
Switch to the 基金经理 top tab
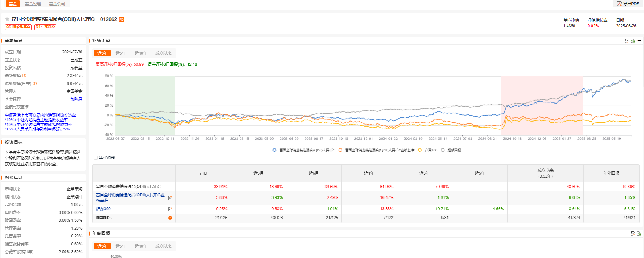tap(33, 4)
